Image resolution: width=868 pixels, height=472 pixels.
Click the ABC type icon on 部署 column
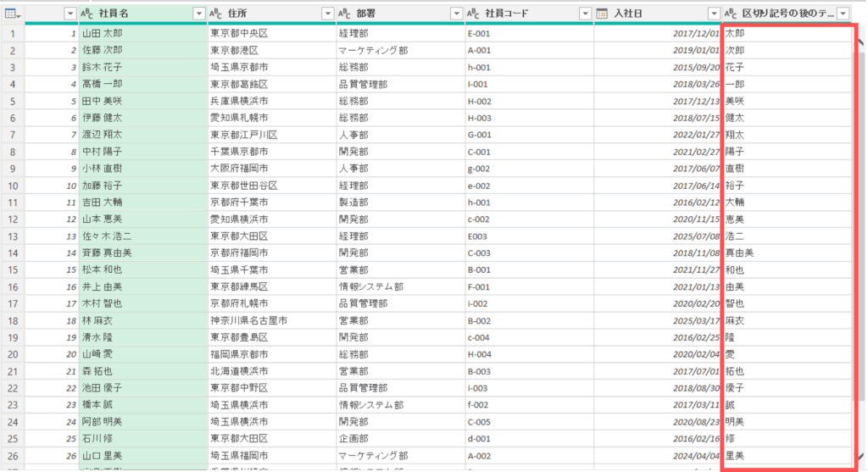click(x=344, y=14)
